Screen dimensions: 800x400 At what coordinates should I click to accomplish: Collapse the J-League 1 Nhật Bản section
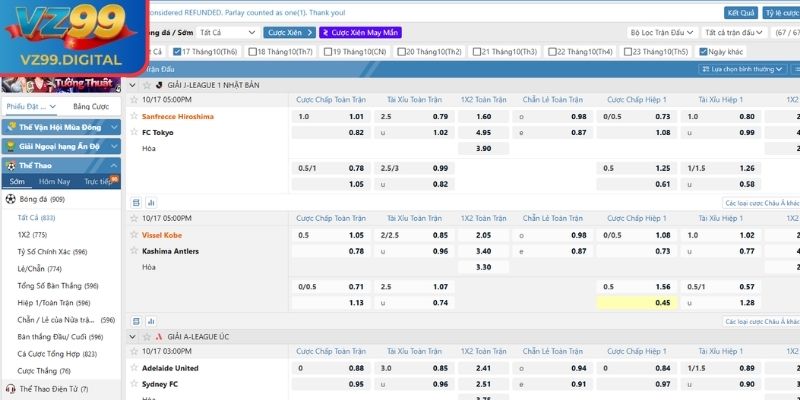click(133, 85)
